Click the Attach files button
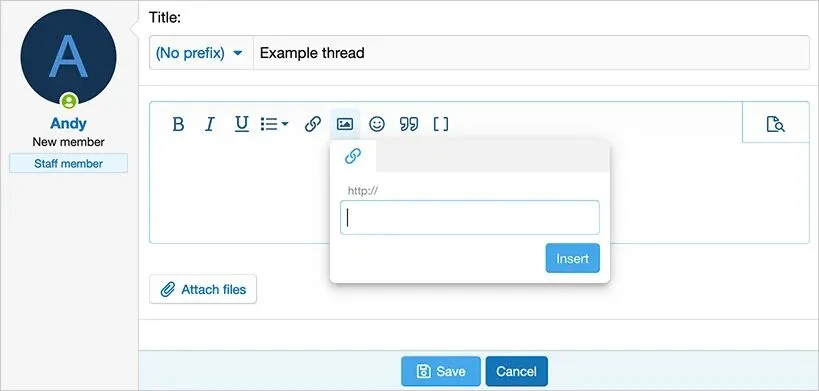Screen dimensions: 819x391 pyautogui.click(x=203, y=289)
